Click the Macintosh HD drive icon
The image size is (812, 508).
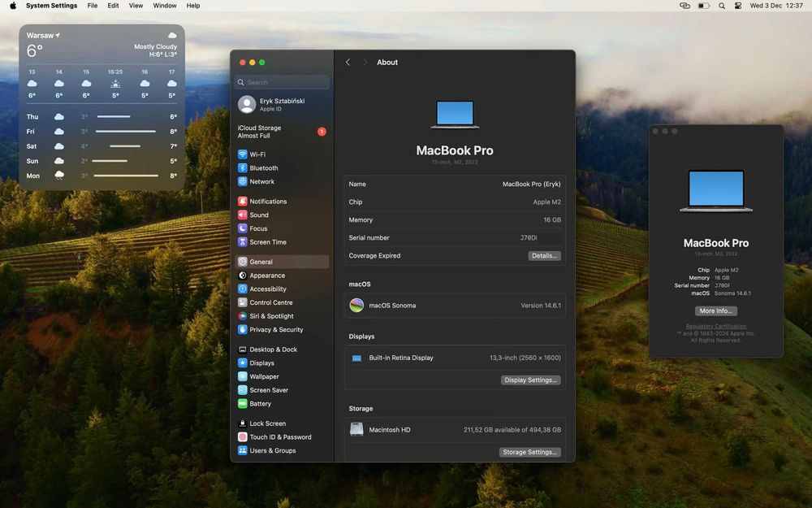(x=356, y=429)
